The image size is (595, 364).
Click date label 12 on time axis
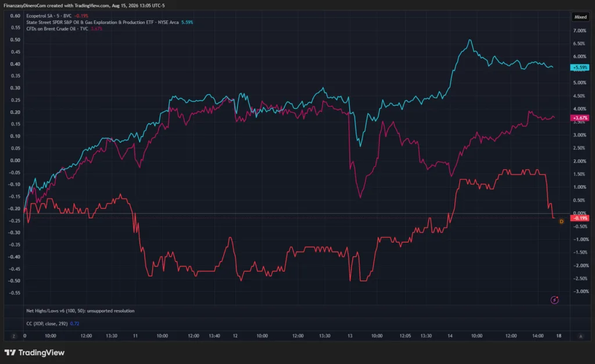tap(235, 336)
